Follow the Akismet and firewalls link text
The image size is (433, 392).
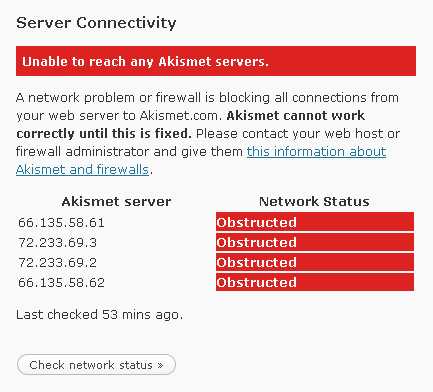click(82, 170)
